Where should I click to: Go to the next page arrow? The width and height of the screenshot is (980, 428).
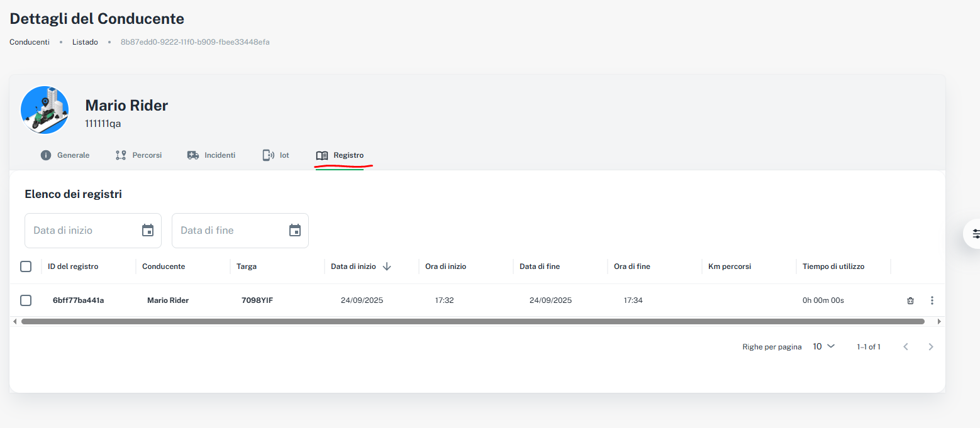click(931, 347)
